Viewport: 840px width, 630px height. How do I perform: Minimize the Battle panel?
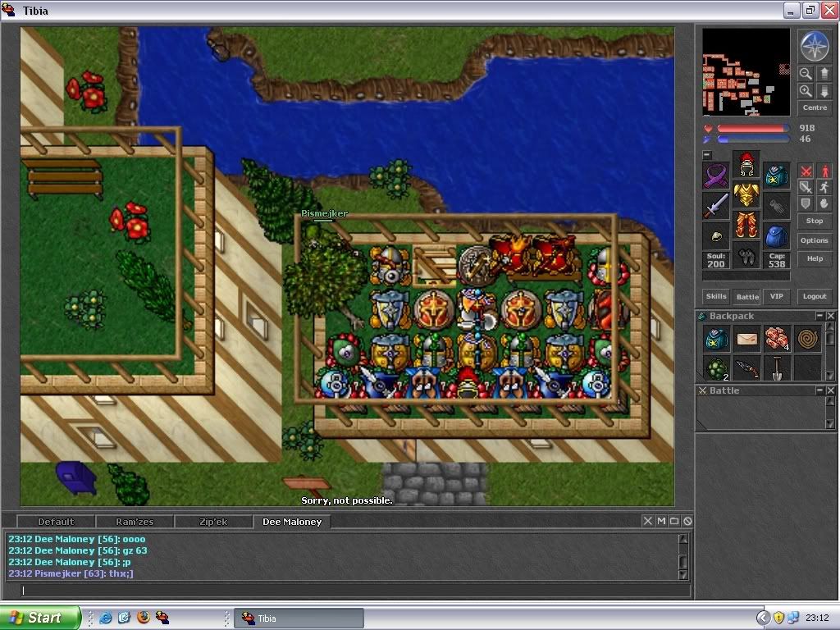coord(819,390)
